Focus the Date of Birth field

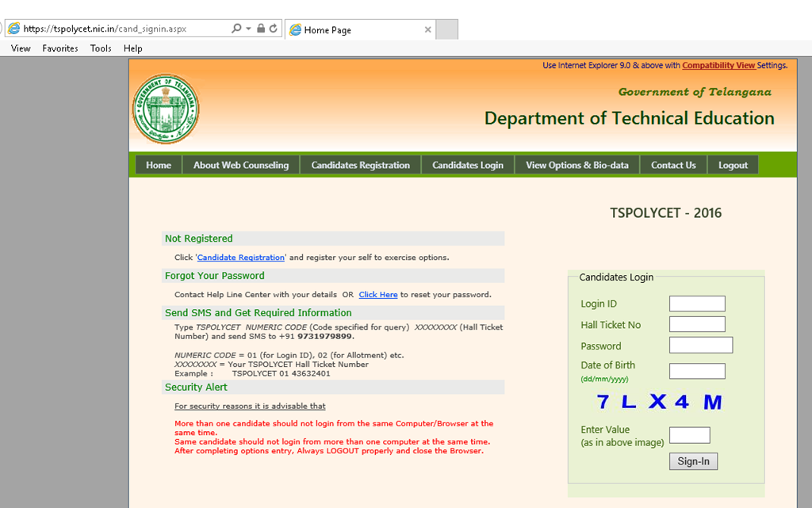point(697,371)
